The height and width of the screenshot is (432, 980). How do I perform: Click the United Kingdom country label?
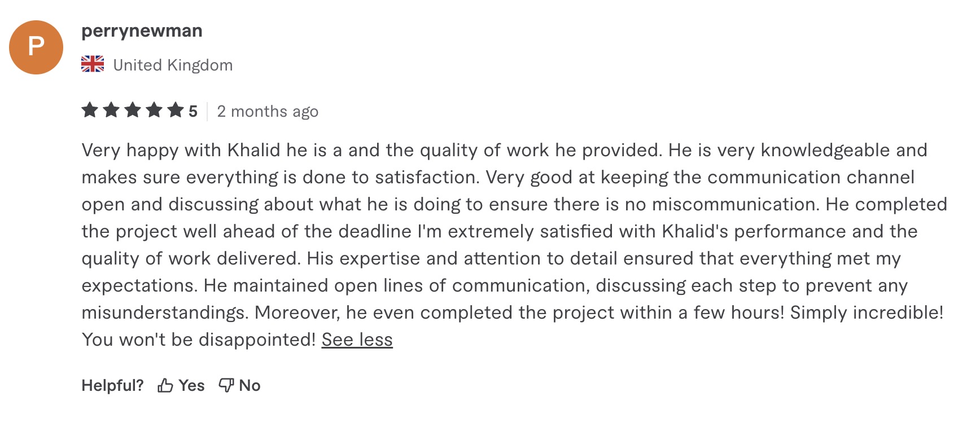click(x=173, y=65)
